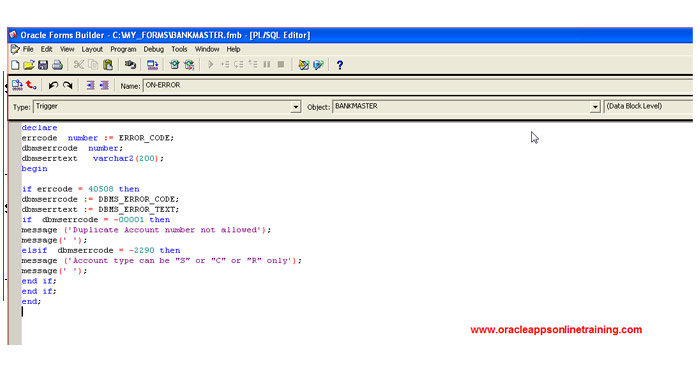Screen dimensions: 700x370
Task: Click the Redo arrow icon
Action: (x=67, y=85)
